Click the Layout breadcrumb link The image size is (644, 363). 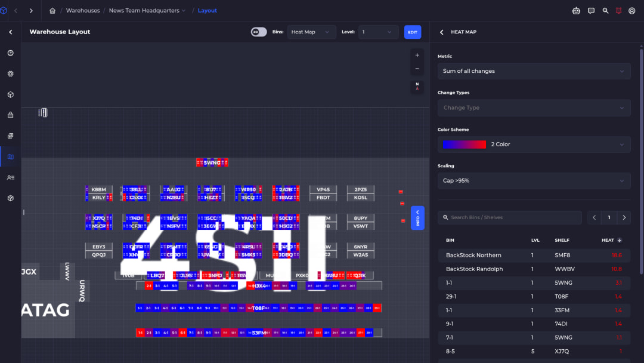pos(207,11)
